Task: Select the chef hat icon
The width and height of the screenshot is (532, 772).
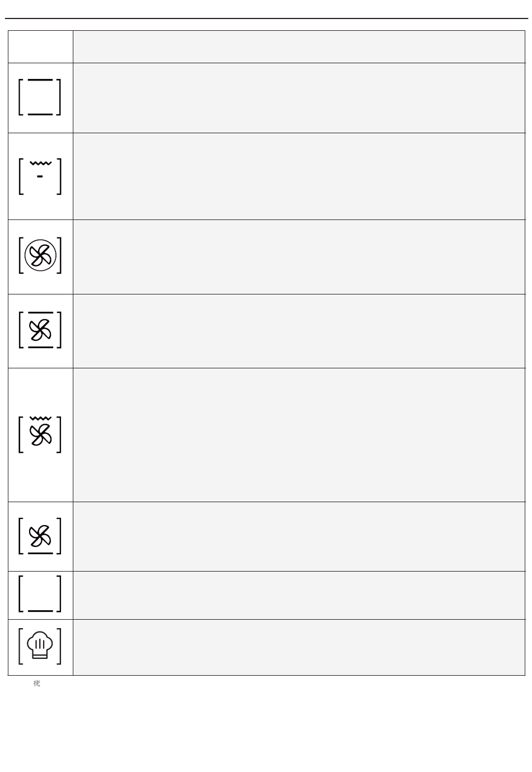Action: [x=40, y=646]
